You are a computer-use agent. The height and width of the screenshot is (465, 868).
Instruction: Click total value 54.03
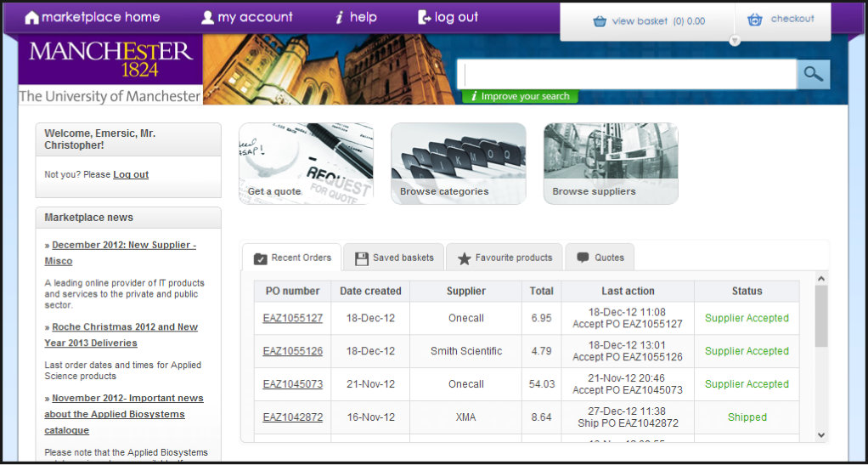541,384
